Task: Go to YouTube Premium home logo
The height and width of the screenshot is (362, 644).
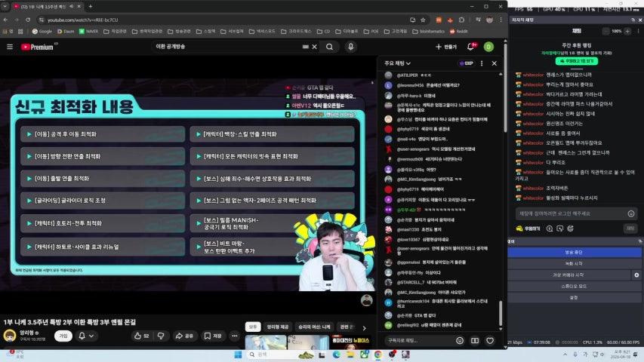Action: coord(38,47)
